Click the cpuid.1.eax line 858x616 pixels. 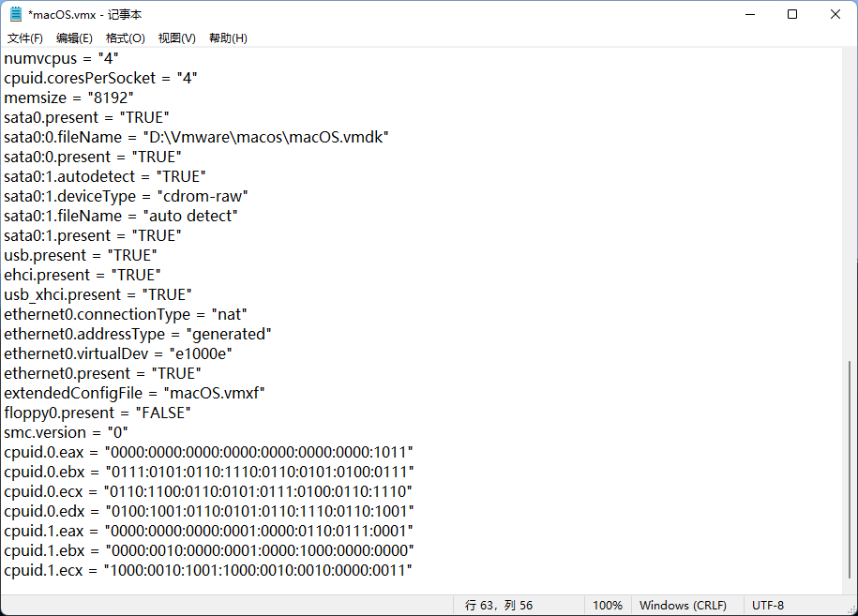(x=208, y=532)
